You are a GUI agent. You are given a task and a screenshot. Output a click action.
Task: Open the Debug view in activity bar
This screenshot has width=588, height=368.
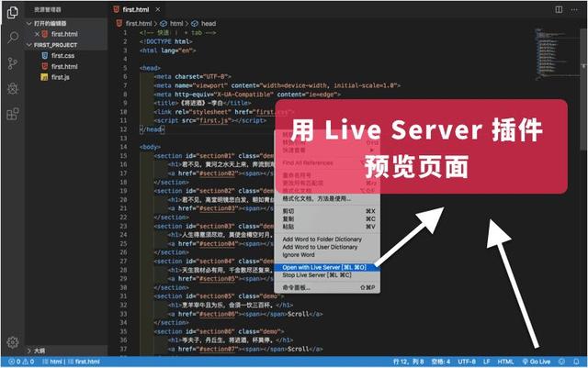click(13, 88)
